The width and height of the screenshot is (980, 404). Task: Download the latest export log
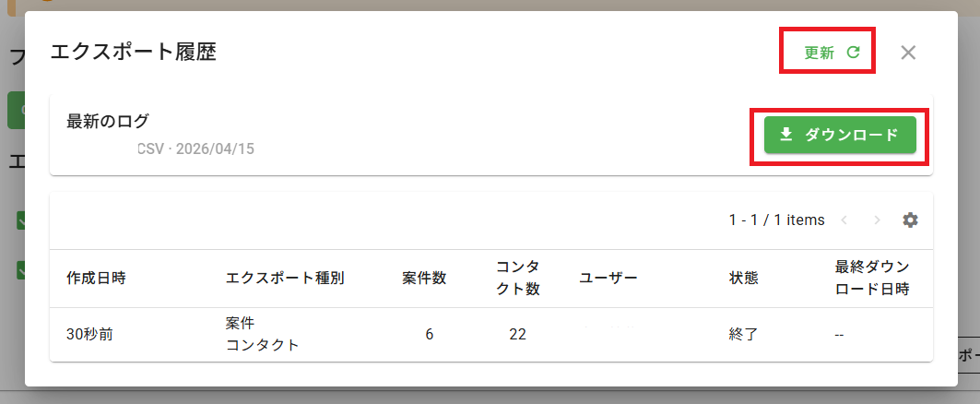coord(839,135)
